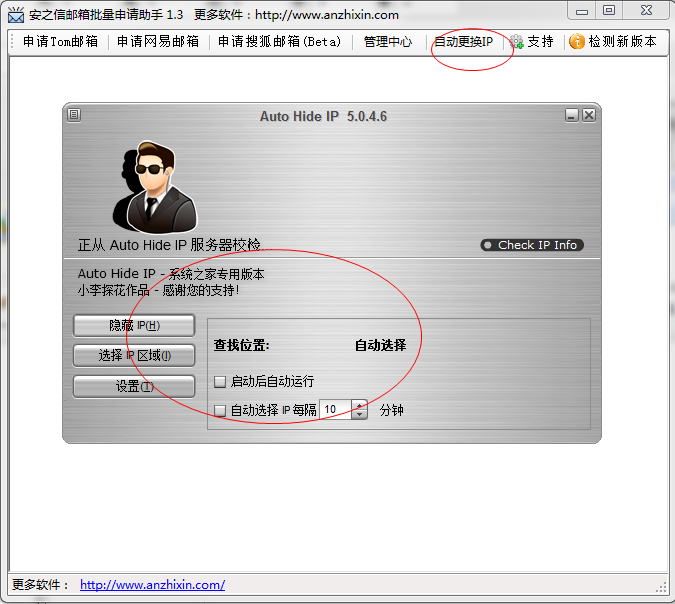The width and height of the screenshot is (675, 604).
Task: Increase the interval with spinner up arrow
Action: 359,405
